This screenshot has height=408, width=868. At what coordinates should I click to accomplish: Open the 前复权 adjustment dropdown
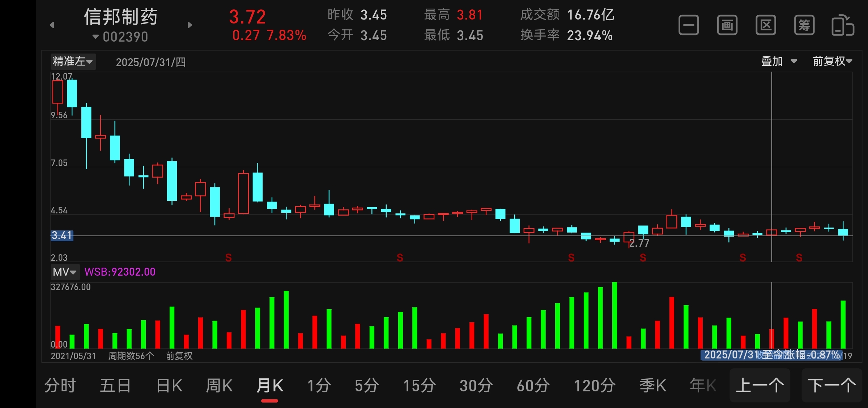(x=832, y=61)
